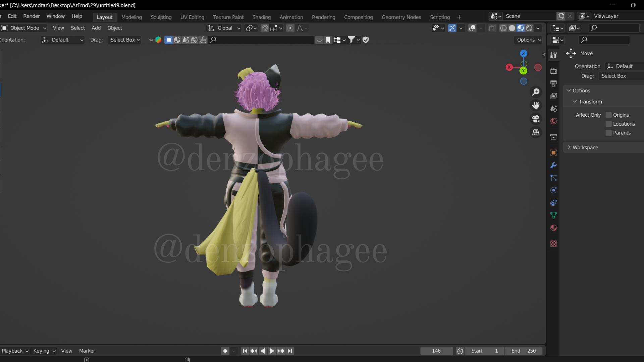Viewport: 644px width, 362px height.
Task: Click the pan hand viewport icon
Action: pos(536,105)
